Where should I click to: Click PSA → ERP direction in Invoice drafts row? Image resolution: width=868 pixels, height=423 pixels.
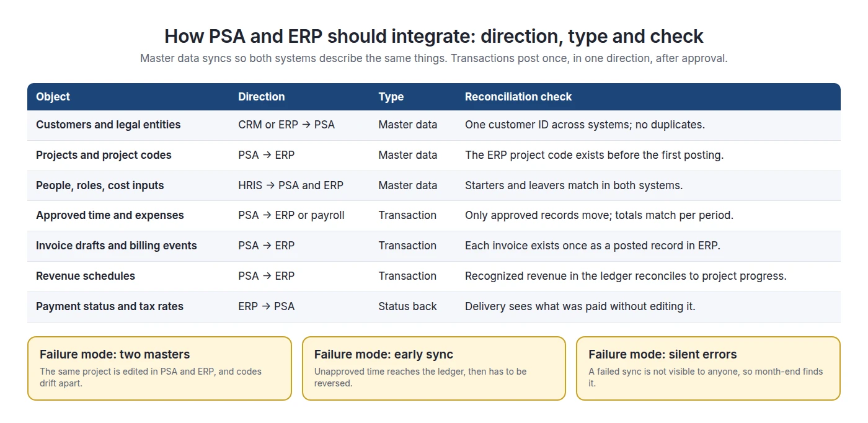click(x=267, y=246)
